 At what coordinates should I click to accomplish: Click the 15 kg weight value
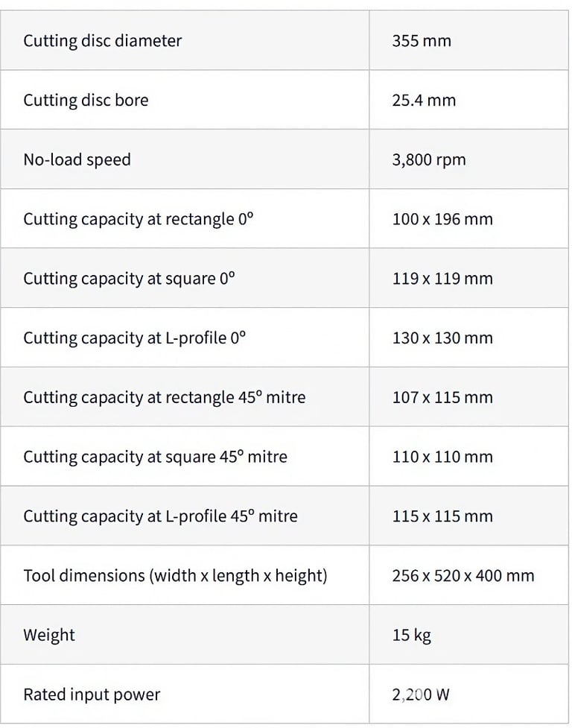click(411, 635)
